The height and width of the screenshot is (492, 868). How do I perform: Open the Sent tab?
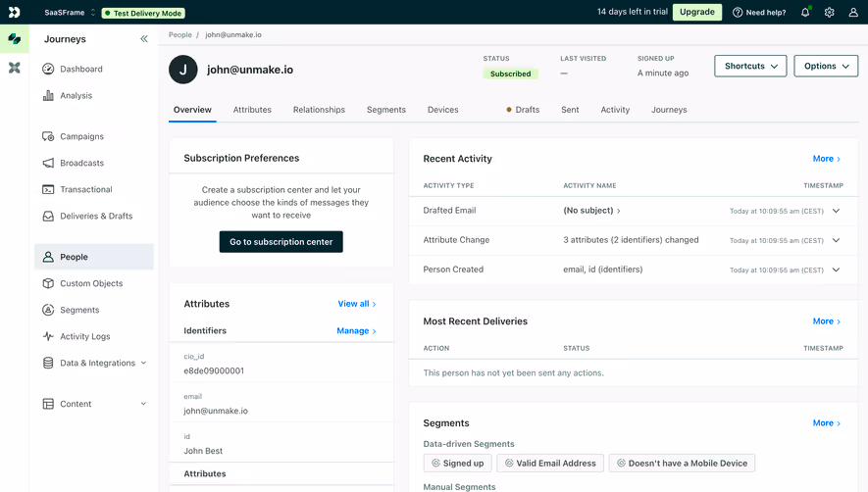(570, 110)
